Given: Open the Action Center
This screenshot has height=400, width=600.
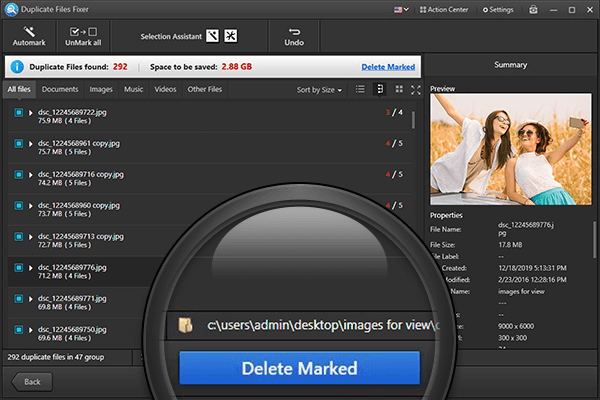Looking at the screenshot, I should [x=444, y=9].
